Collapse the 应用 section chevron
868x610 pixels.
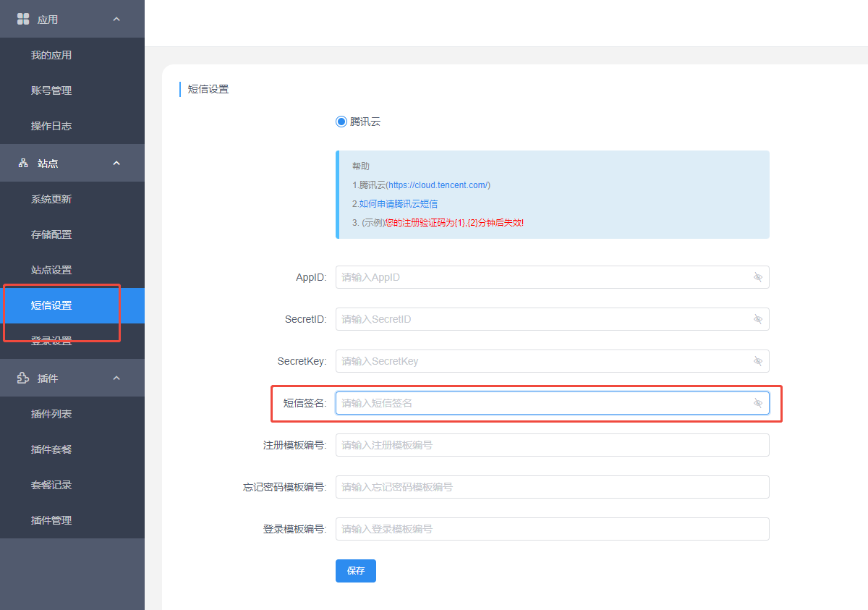(116, 20)
